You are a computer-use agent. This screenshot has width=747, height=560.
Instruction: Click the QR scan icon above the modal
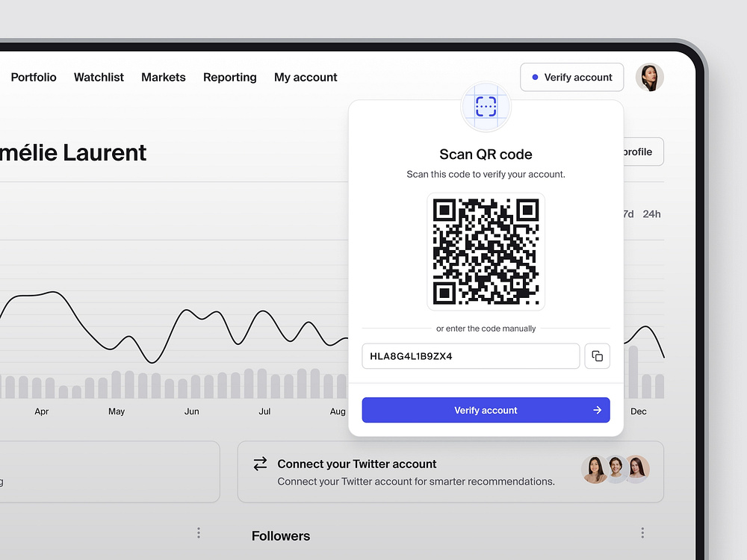(x=486, y=107)
